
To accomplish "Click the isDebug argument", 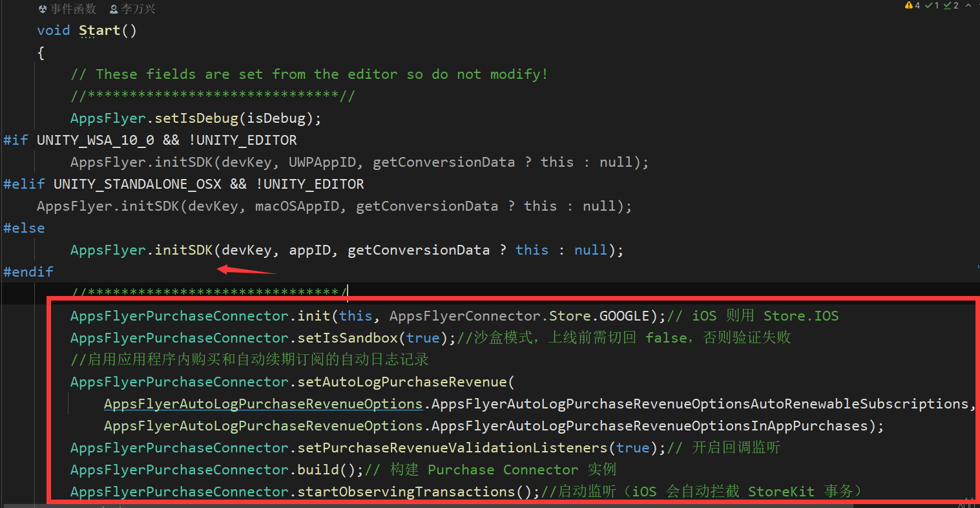I will [276, 118].
